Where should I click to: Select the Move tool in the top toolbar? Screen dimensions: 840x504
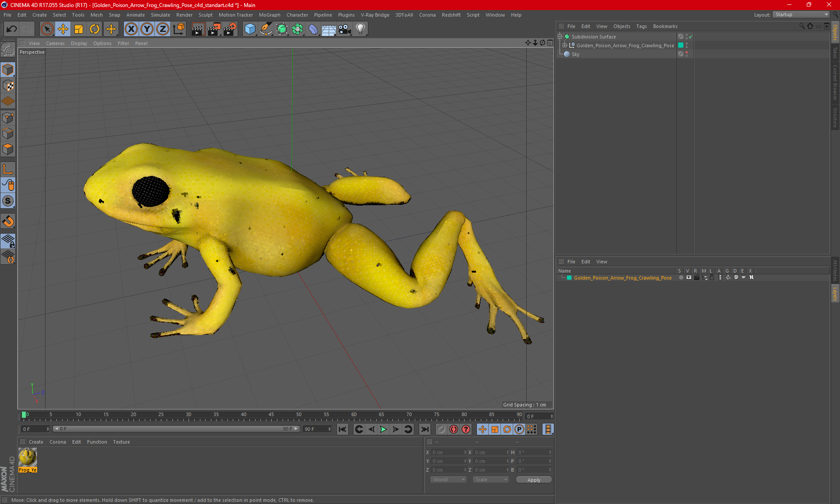tap(63, 29)
